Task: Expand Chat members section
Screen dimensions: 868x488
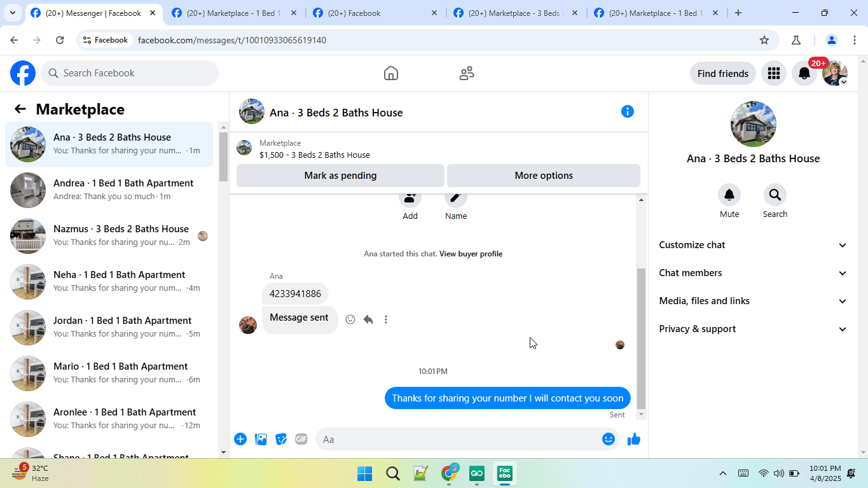Action: (754, 273)
